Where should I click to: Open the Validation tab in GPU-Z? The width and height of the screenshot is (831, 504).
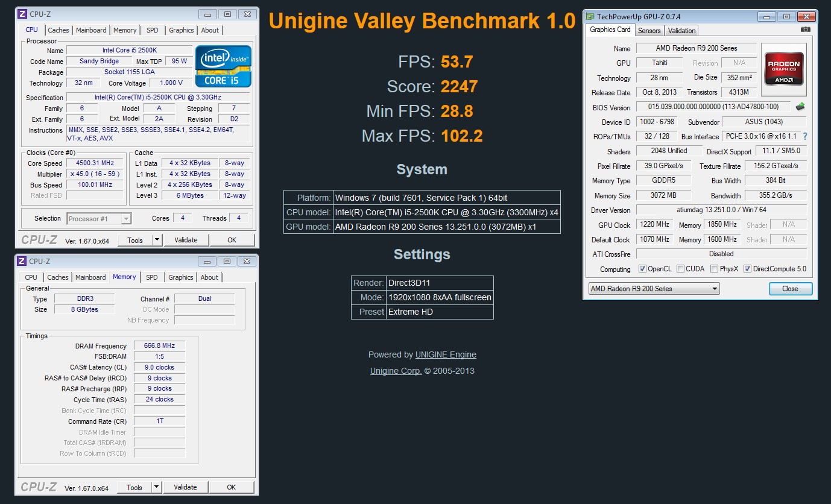click(x=682, y=31)
